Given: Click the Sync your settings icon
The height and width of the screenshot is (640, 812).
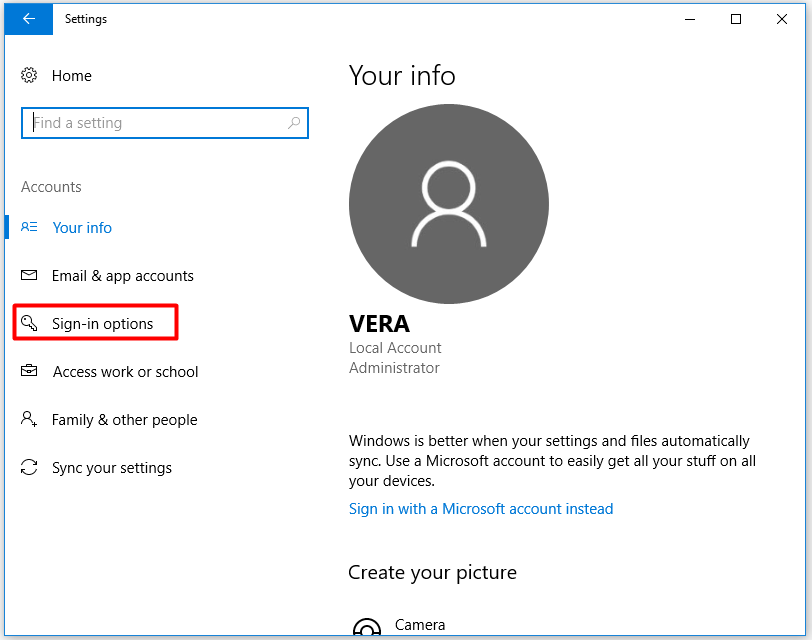Looking at the screenshot, I should tap(31, 467).
